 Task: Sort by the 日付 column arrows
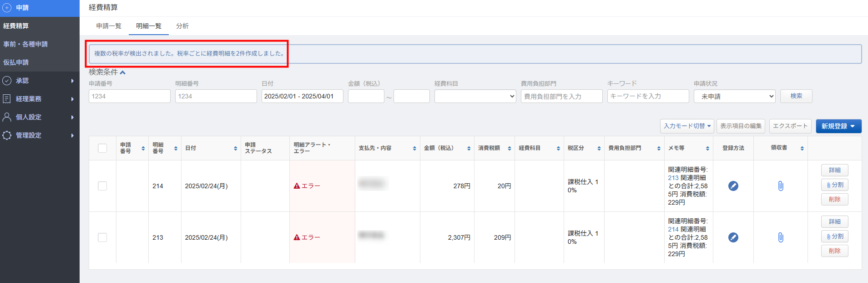click(235, 149)
